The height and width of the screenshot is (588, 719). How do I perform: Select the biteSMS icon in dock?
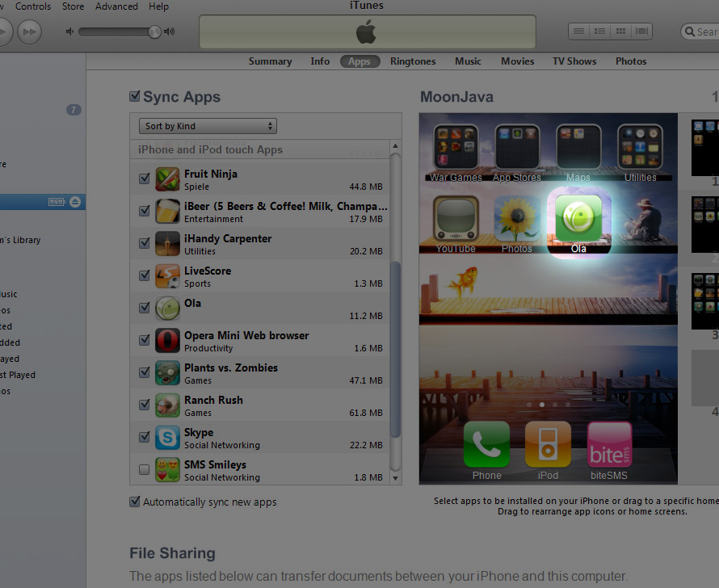609,444
